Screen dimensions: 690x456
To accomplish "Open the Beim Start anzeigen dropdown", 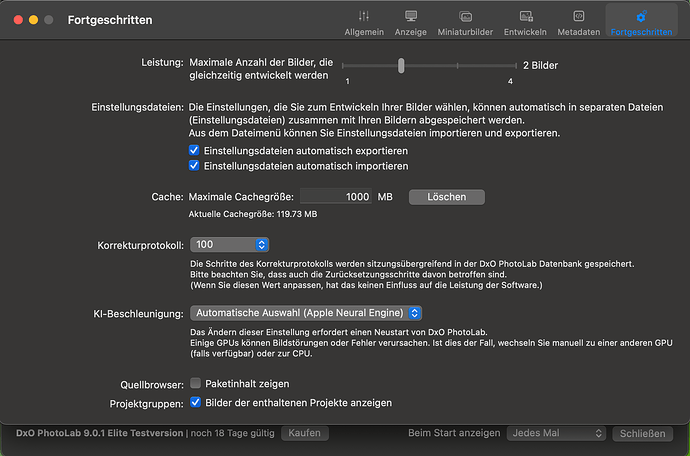I will 556,433.
